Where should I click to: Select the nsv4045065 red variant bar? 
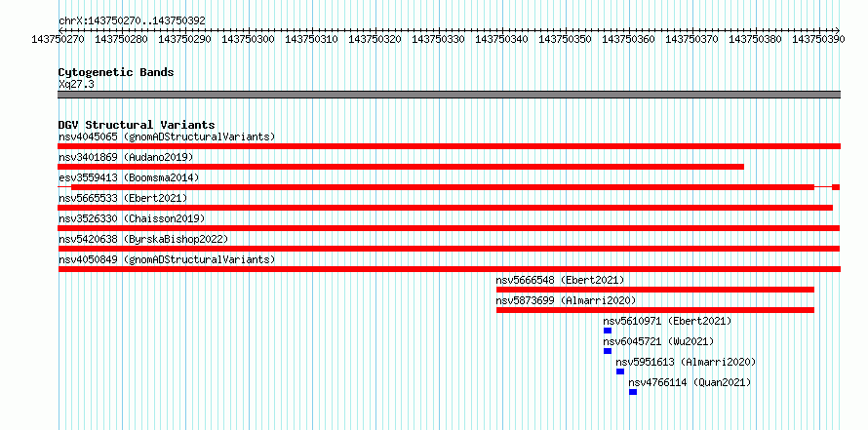click(x=449, y=146)
